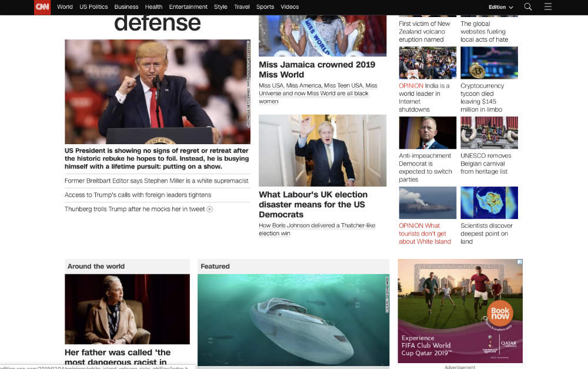Open 'Anti-impeachment Democrat is expected to switch' link
The height and width of the screenshot is (369, 588).
click(425, 168)
